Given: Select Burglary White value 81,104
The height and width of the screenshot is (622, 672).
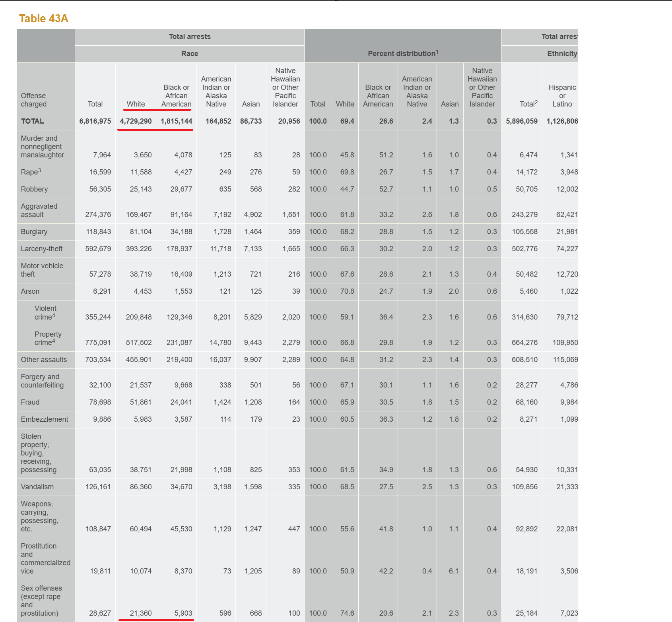Looking at the screenshot, I should click(x=140, y=232).
